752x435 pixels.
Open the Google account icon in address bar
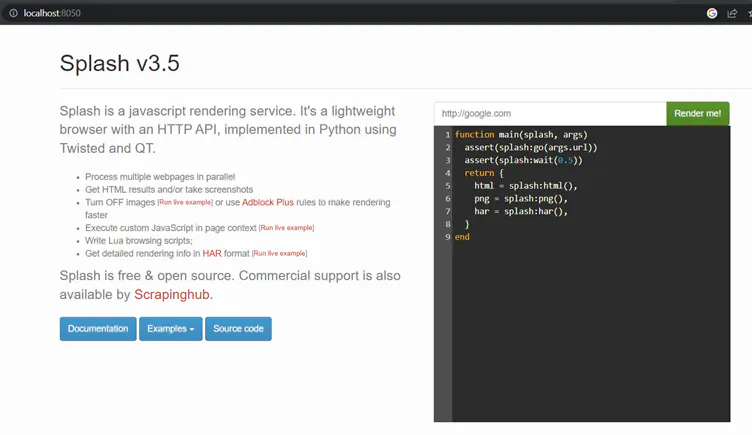pyautogui.click(x=712, y=13)
